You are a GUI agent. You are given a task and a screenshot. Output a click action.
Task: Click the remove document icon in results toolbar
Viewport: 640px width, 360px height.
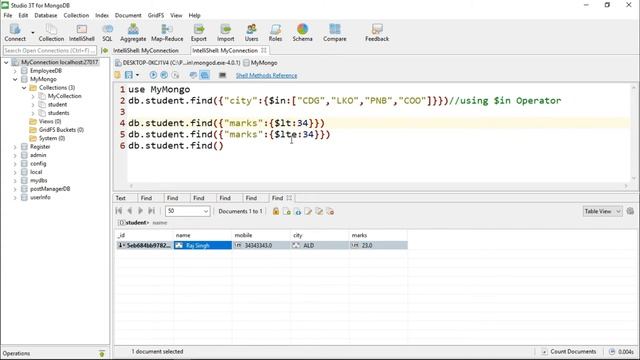330,211
